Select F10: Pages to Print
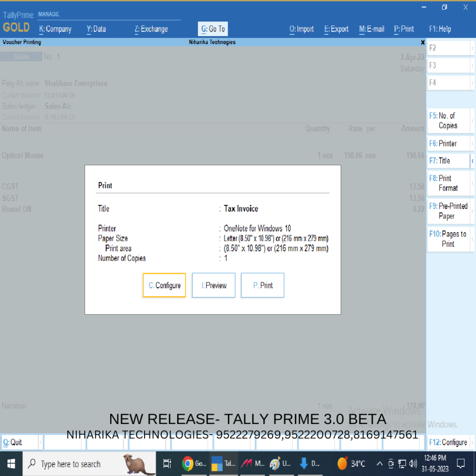The height and width of the screenshot is (476, 476). (449, 239)
